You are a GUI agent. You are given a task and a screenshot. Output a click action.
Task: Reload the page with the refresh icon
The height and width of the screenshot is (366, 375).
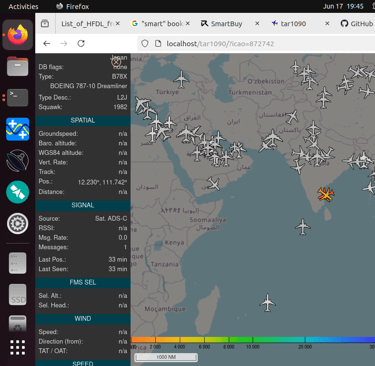point(81,43)
